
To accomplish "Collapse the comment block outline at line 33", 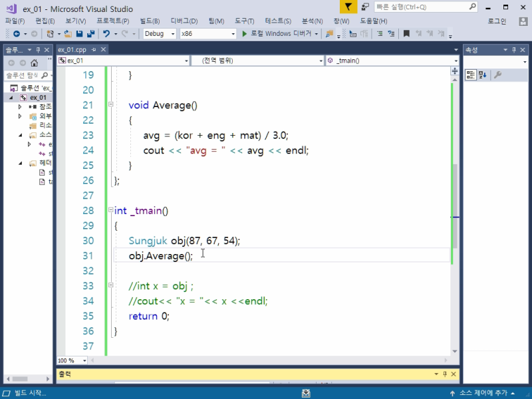I will tap(110, 285).
